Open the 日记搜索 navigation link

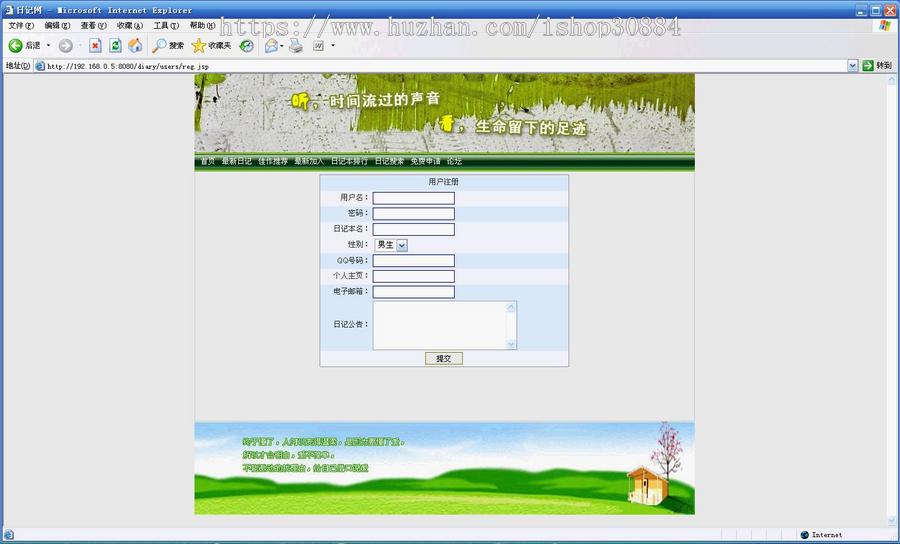click(389, 161)
